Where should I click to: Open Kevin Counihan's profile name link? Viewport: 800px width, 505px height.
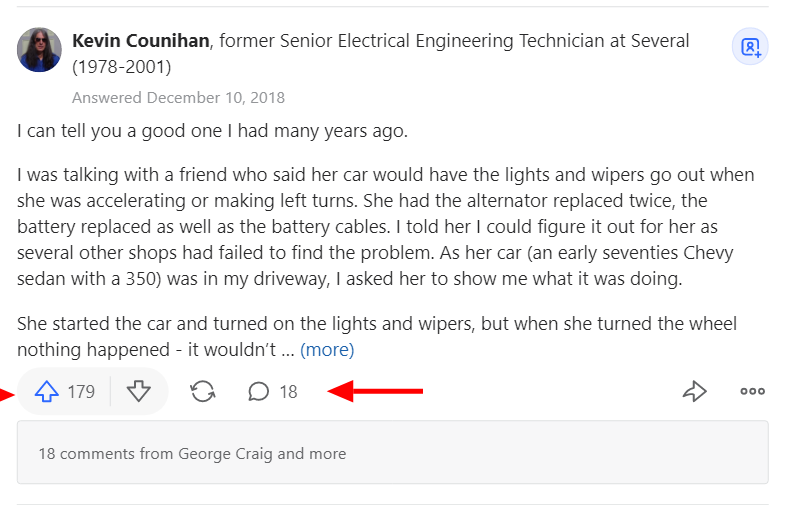point(141,41)
